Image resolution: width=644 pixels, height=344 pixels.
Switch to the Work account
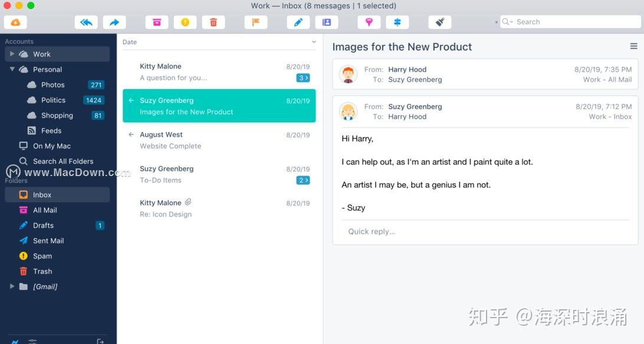[x=41, y=54]
